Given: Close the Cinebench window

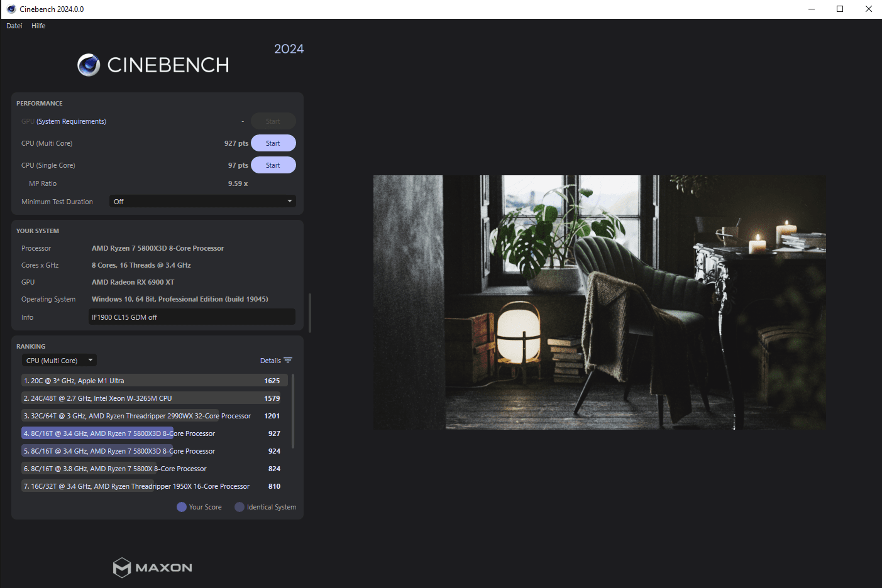Looking at the screenshot, I should [868, 9].
